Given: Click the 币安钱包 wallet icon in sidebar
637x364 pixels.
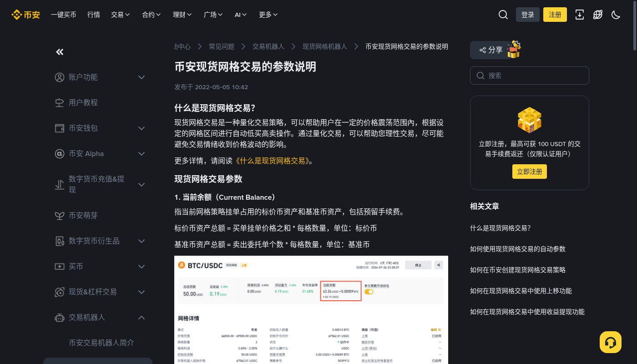Looking at the screenshot, I should (x=60, y=128).
